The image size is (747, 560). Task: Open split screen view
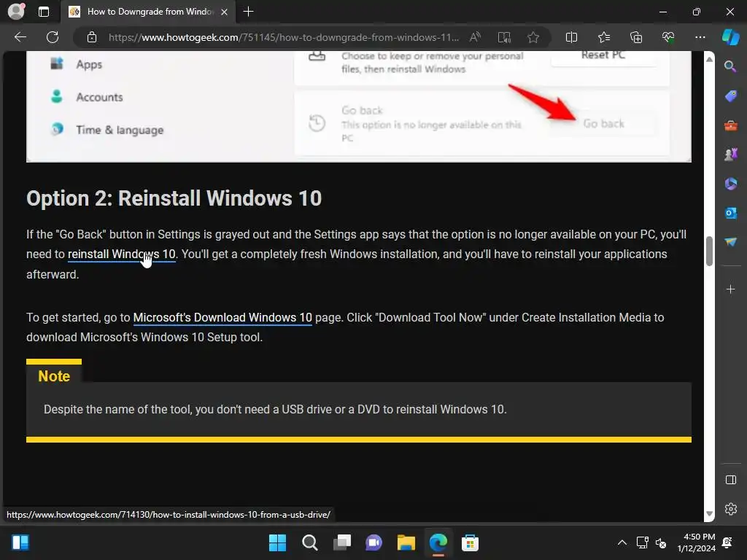click(571, 37)
